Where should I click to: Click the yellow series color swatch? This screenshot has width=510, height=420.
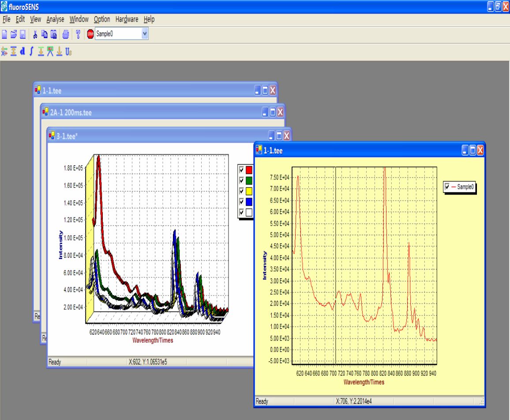(249, 191)
